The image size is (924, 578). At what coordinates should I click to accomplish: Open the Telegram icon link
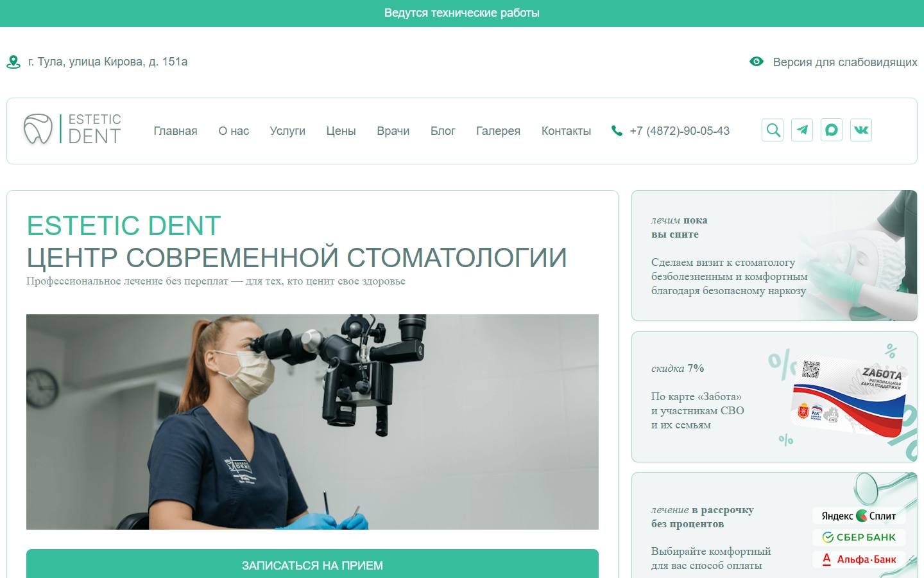[x=802, y=130]
